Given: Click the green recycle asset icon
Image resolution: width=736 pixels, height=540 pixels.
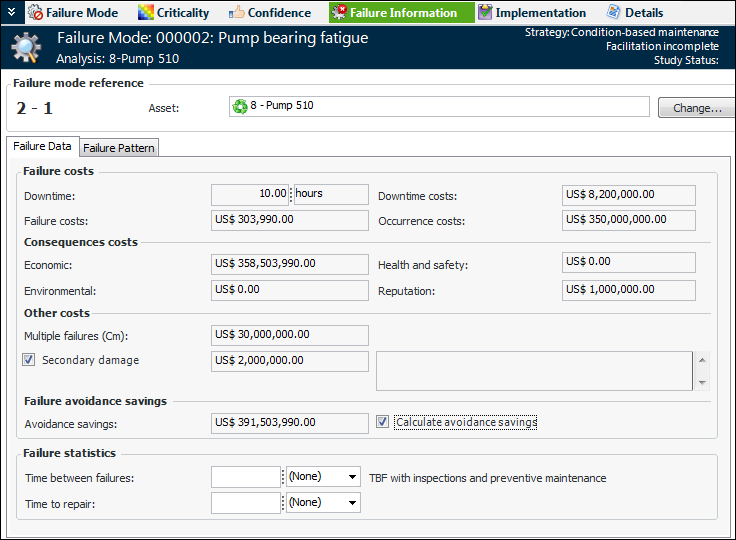Looking at the screenshot, I should point(240,107).
